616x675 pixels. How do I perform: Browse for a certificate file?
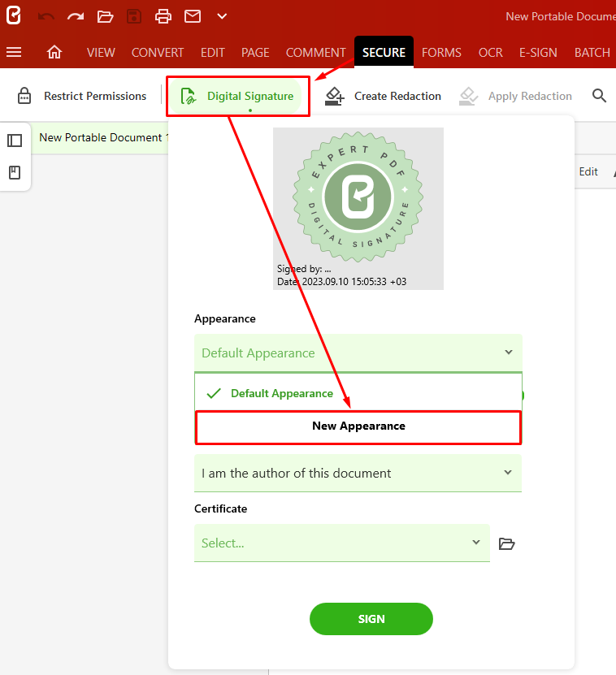[x=506, y=543]
